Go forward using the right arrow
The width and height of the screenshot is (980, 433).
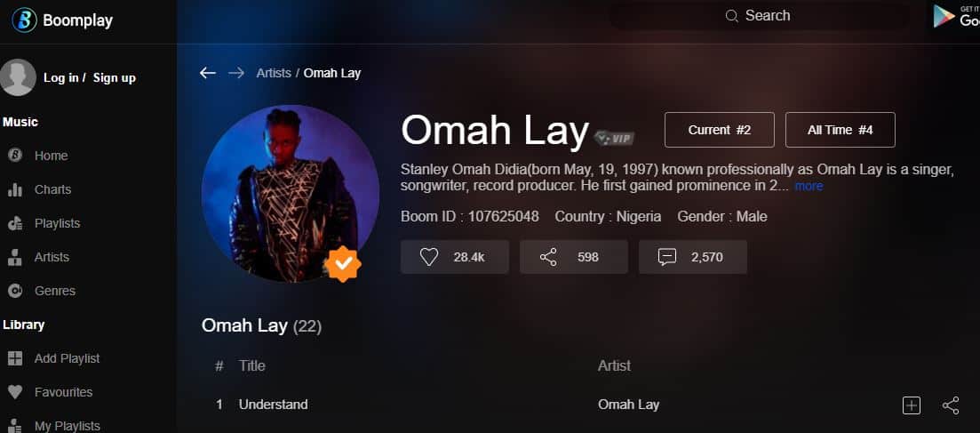coord(236,73)
